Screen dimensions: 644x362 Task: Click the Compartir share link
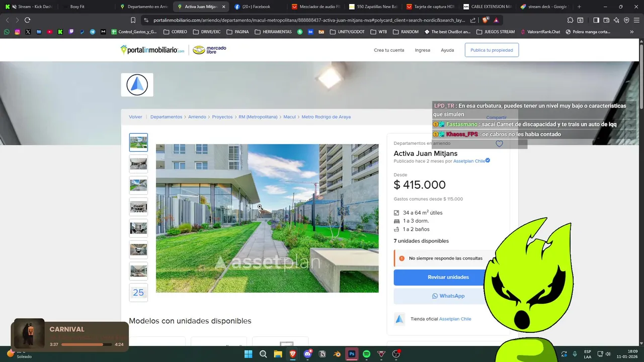point(496,117)
